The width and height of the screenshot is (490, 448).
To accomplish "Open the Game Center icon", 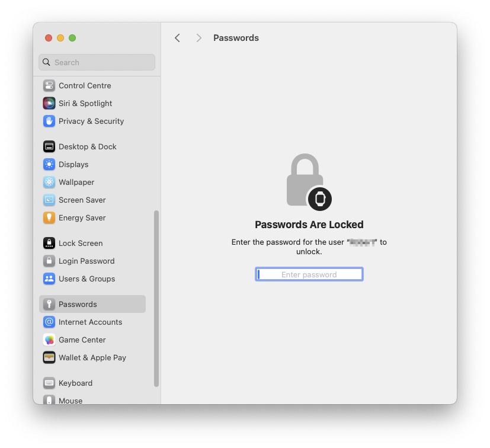I will (x=49, y=340).
